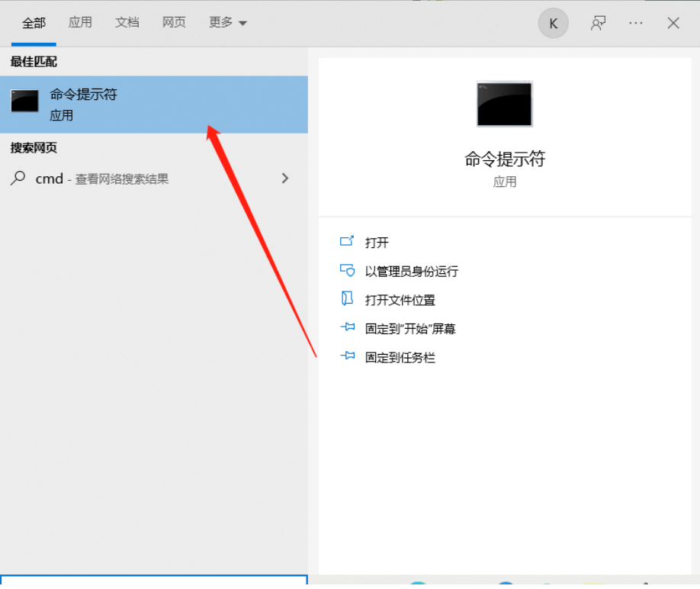Screen dimensions: 700x589
Task: Switch to the 应用 tab
Action: pyautogui.click(x=80, y=23)
